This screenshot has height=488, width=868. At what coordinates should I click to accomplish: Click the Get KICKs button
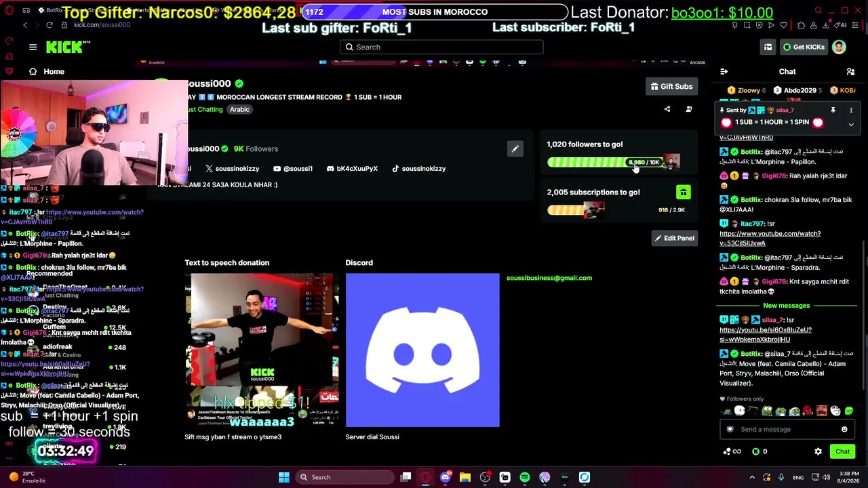coord(804,47)
